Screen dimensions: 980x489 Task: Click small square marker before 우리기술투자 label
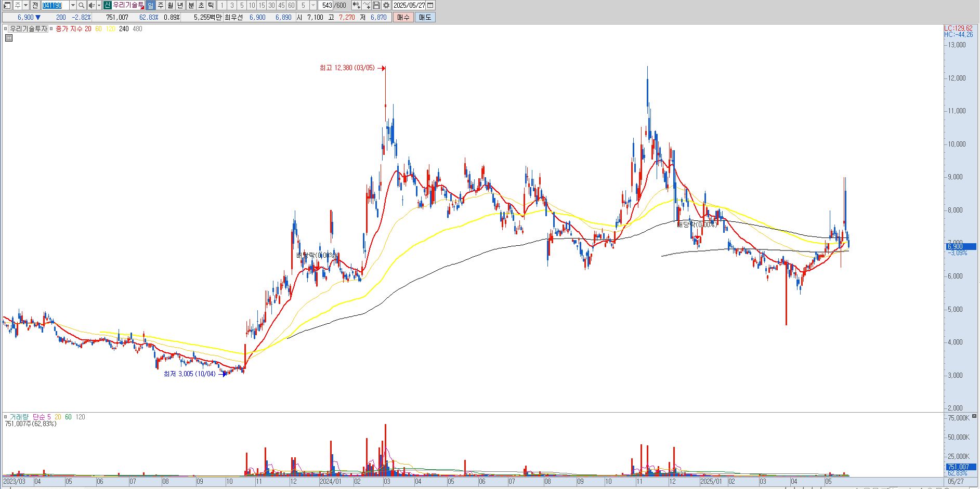click(6, 29)
